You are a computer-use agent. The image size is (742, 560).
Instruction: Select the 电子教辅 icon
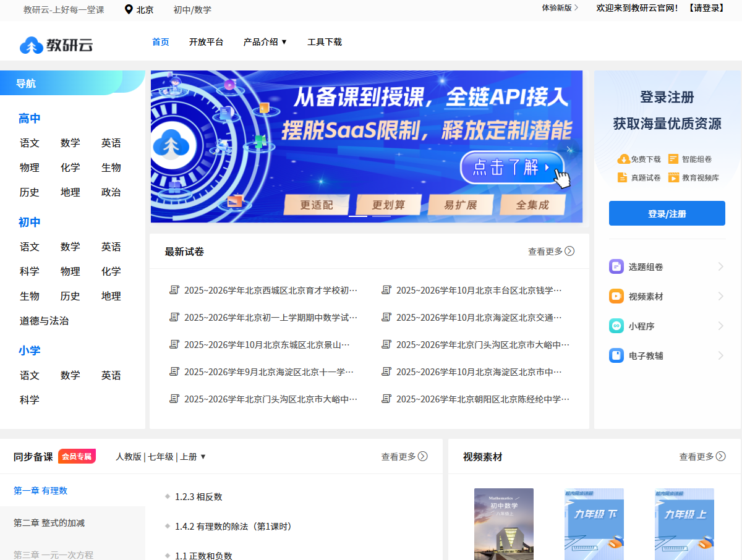point(616,355)
